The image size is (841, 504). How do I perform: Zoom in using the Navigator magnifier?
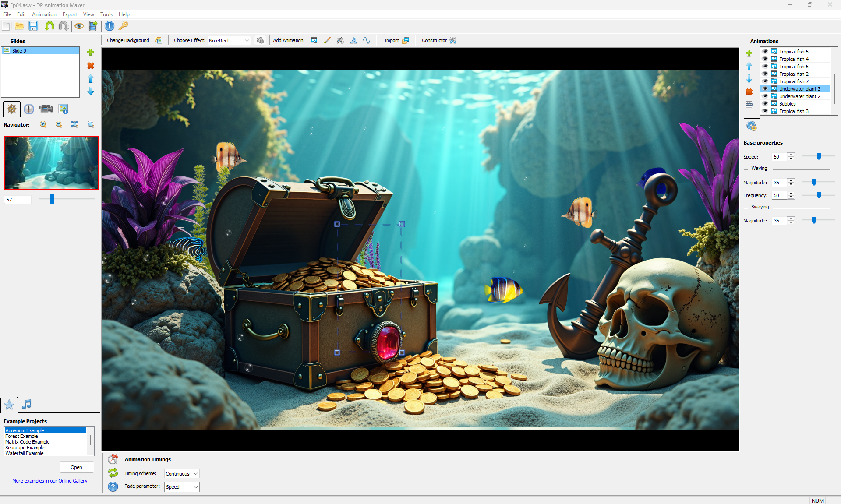43,124
